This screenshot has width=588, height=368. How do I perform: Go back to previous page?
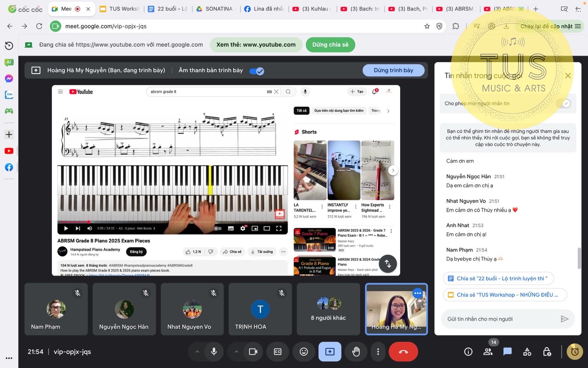10,26
